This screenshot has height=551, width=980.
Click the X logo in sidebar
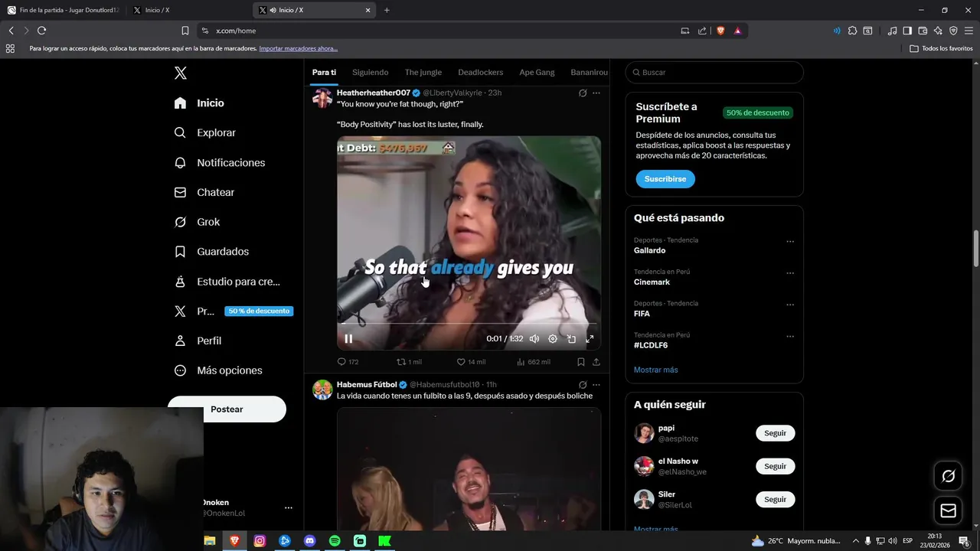[180, 73]
